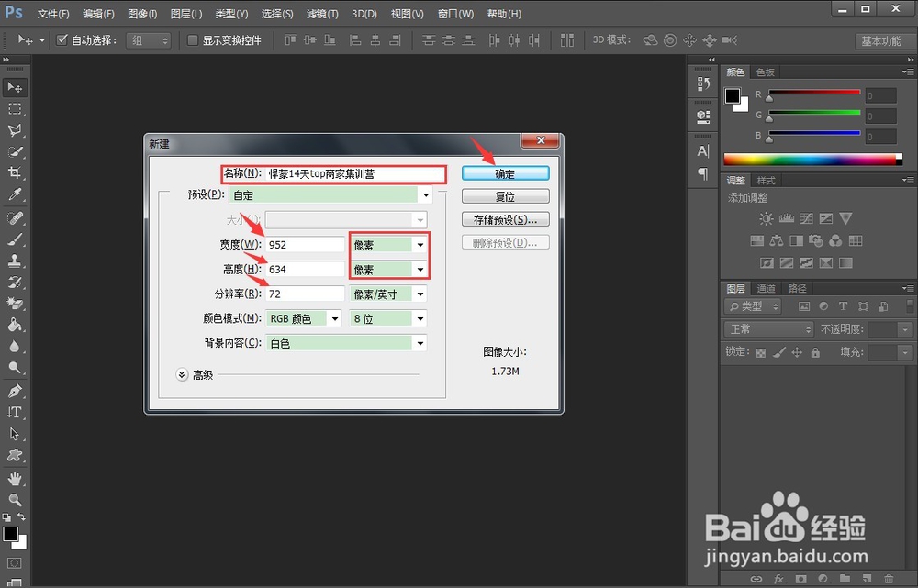Image resolution: width=918 pixels, height=588 pixels.
Task: Select the Polygonal Lasso tool
Action: pyautogui.click(x=15, y=130)
